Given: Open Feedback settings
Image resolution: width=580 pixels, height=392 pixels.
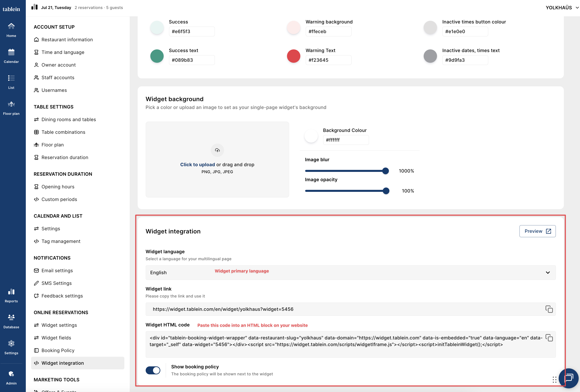Looking at the screenshot, I should tap(58, 296).
